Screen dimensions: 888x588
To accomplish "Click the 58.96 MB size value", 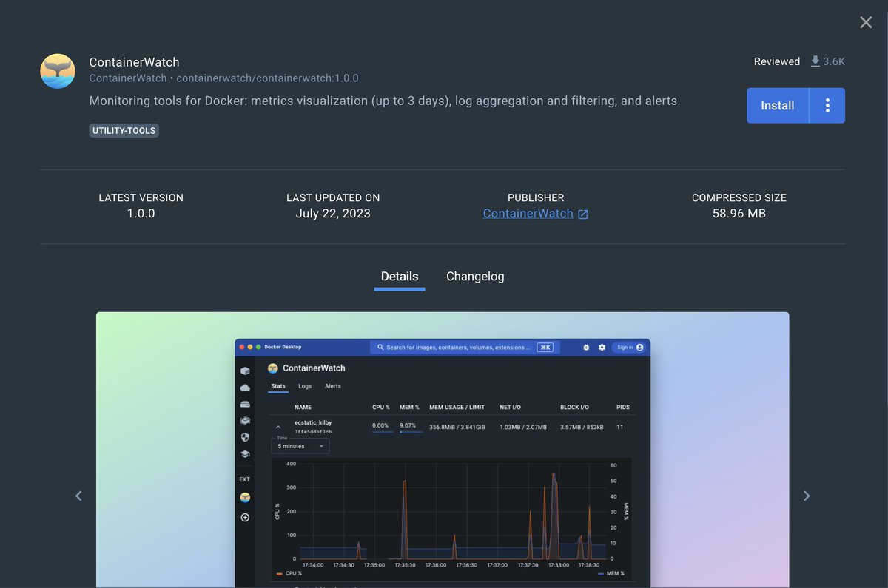I will coord(739,214).
